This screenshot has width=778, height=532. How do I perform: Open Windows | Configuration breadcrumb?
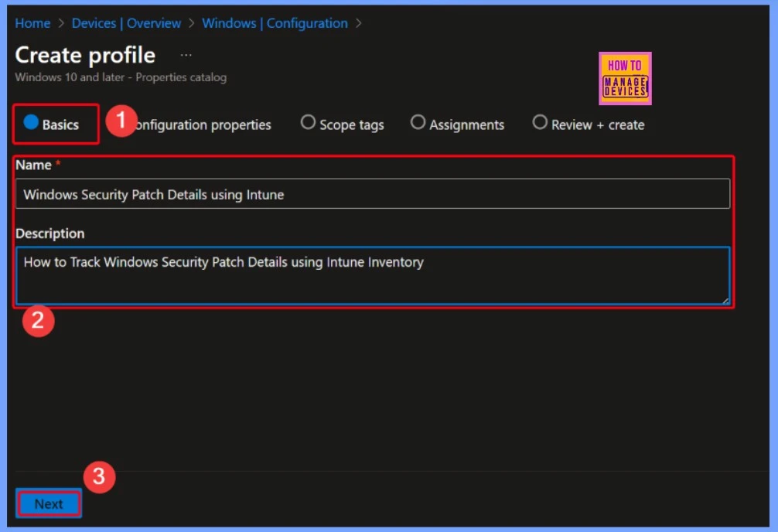[275, 23]
